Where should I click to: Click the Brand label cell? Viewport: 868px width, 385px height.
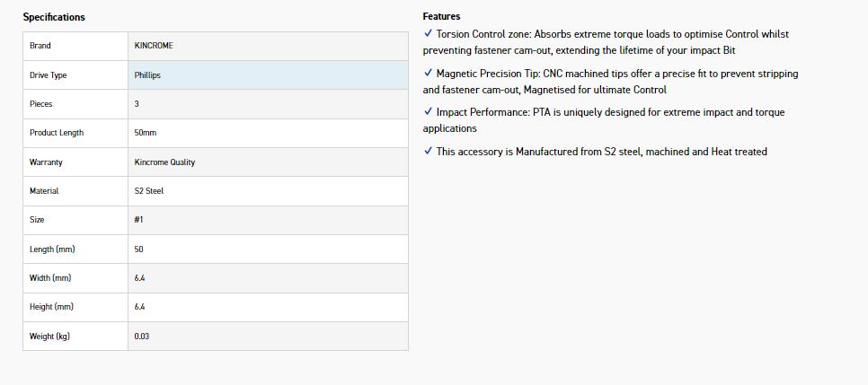(75, 46)
